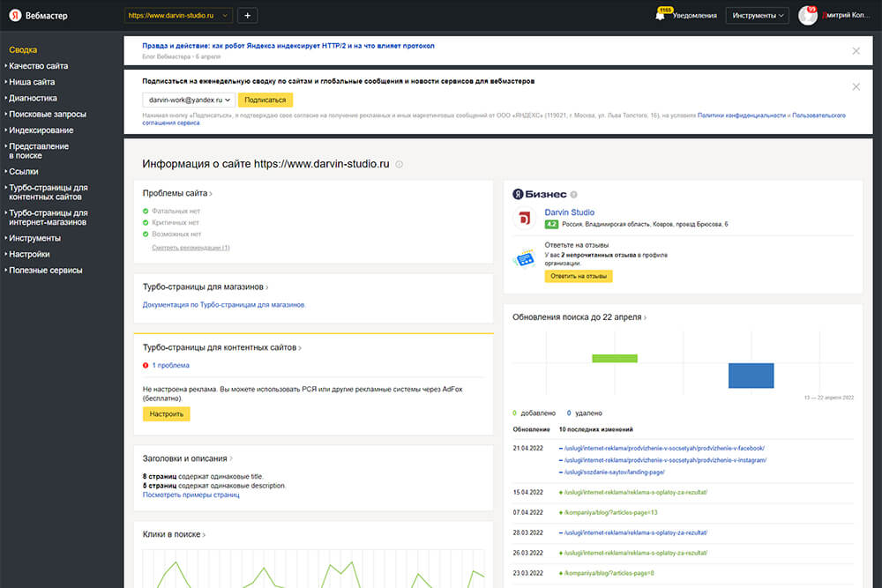Open Darvin Studio business link
Viewport: 882px width, 588px height.
pyautogui.click(x=569, y=212)
